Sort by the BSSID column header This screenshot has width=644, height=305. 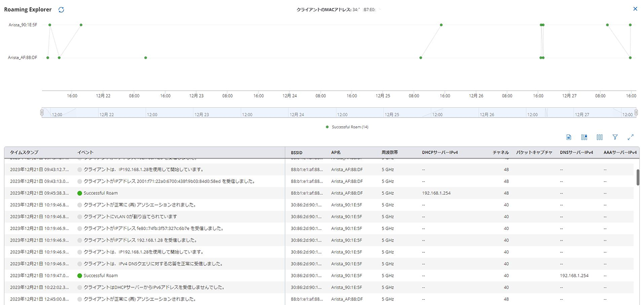pos(297,152)
